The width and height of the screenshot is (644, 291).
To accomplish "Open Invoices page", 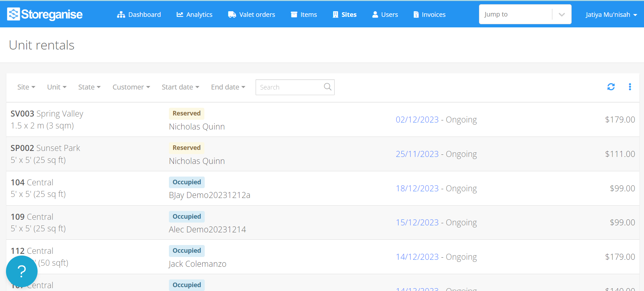I will point(429,14).
